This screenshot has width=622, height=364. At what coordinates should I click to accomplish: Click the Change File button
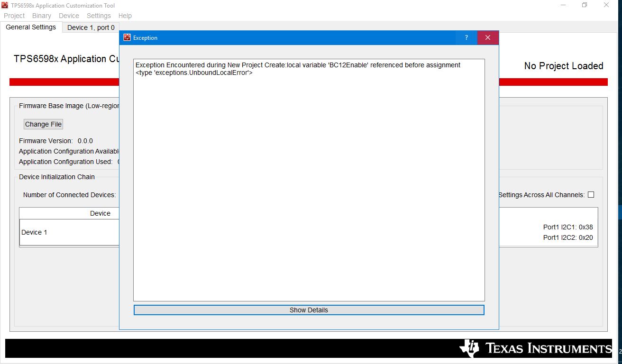(43, 124)
